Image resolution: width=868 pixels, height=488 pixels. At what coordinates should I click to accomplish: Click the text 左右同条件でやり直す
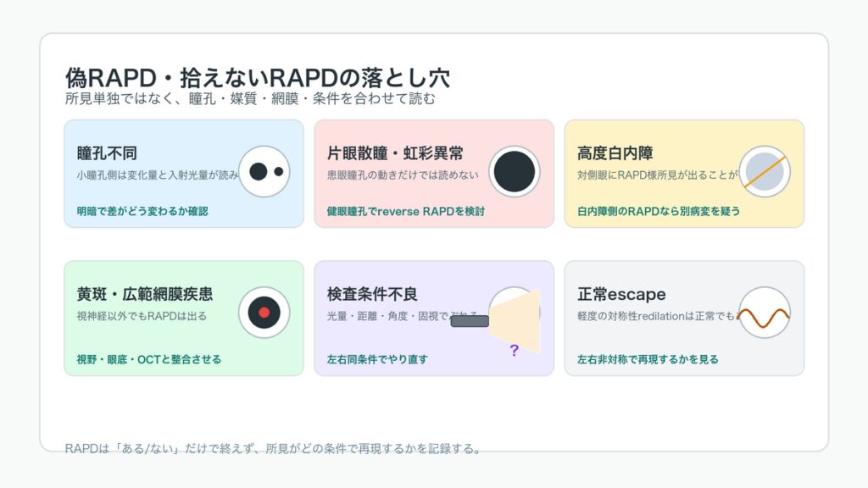(377, 359)
